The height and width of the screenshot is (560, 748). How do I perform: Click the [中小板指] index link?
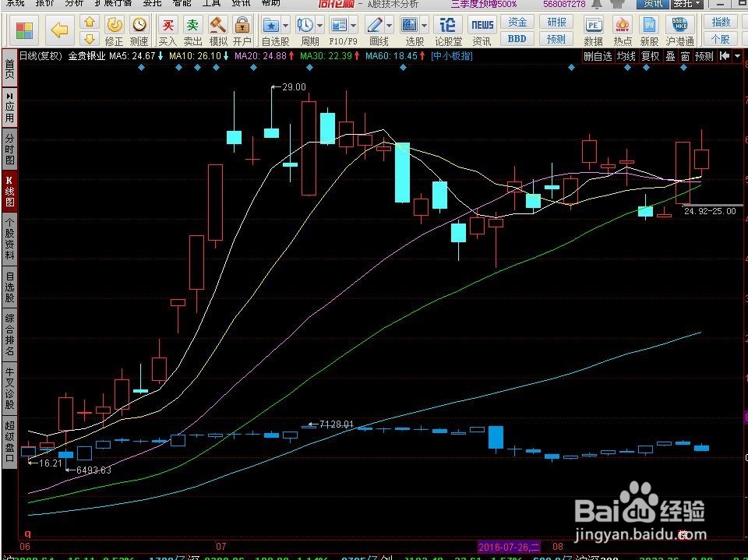[x=451, y=56]
